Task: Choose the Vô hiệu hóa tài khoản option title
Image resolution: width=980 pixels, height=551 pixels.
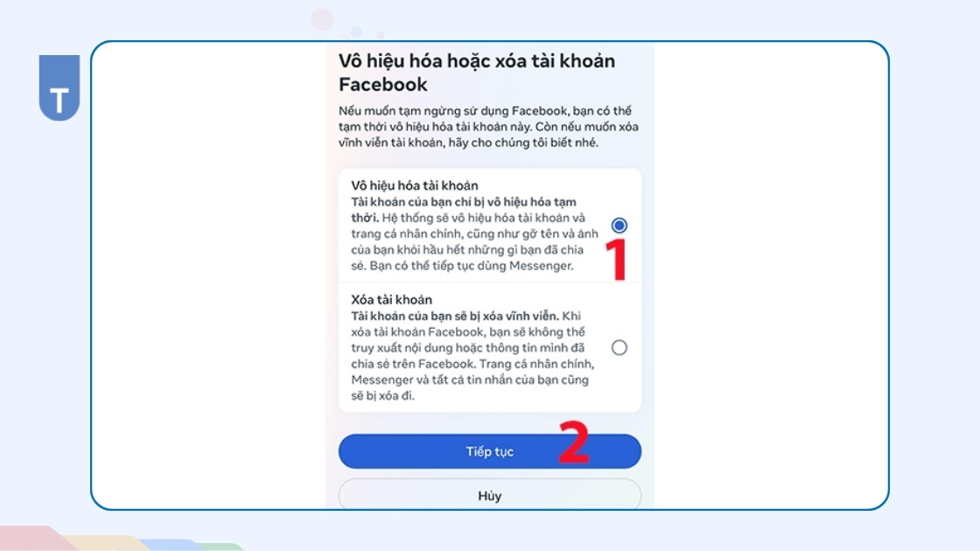Action: pyautogui.click(x=415, y=185)
